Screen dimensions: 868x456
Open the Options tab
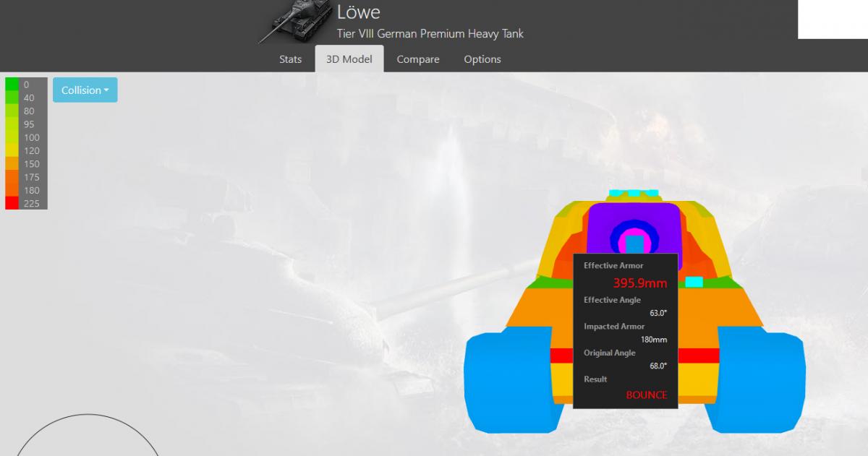pyautogui.click(x=482, y=59)
